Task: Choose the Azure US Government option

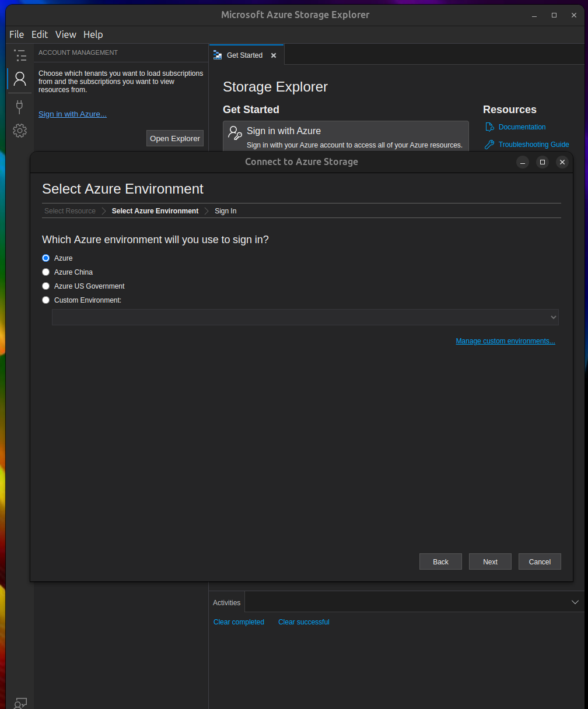Action: [45, 286]
